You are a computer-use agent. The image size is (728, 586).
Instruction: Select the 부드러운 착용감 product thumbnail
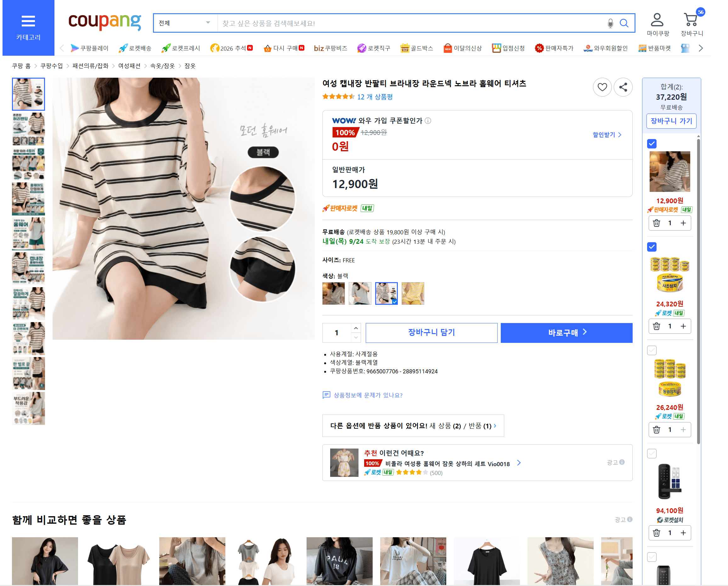coord(28,409)
